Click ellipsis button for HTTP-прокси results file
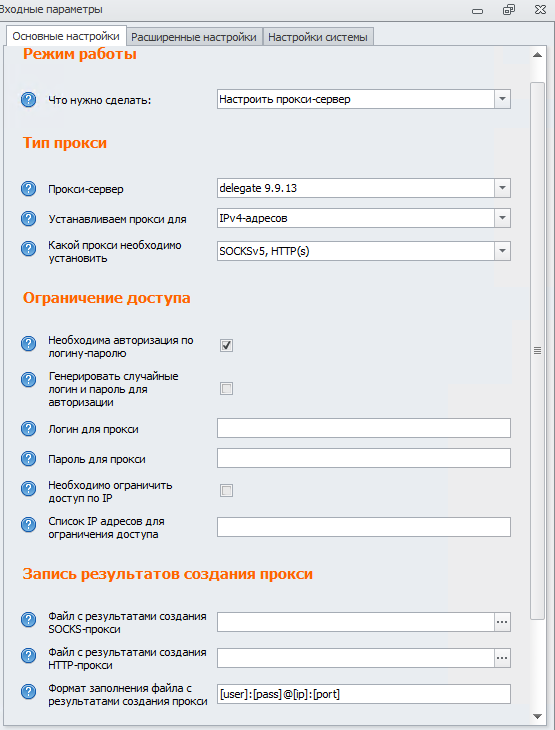 [502, 658]
